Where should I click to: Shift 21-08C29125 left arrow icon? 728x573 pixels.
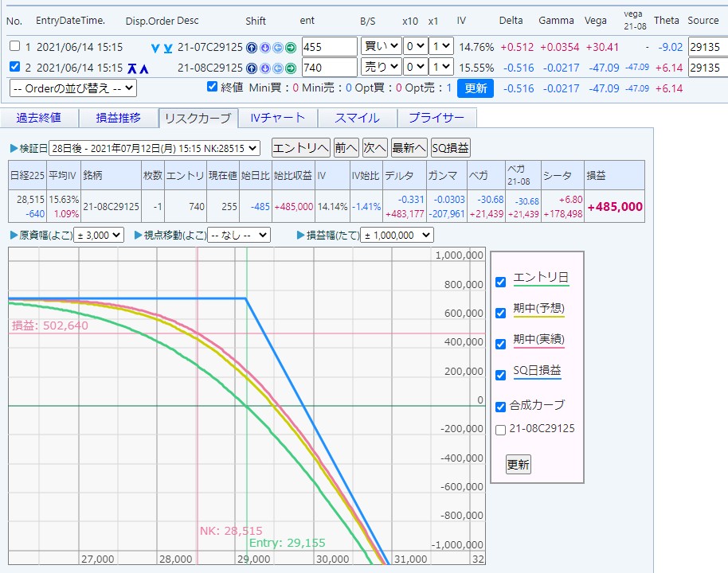(278, 68)
